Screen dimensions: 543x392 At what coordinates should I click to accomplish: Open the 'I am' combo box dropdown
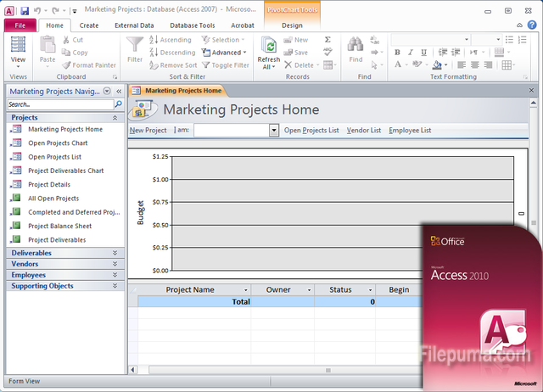(274, 131)
